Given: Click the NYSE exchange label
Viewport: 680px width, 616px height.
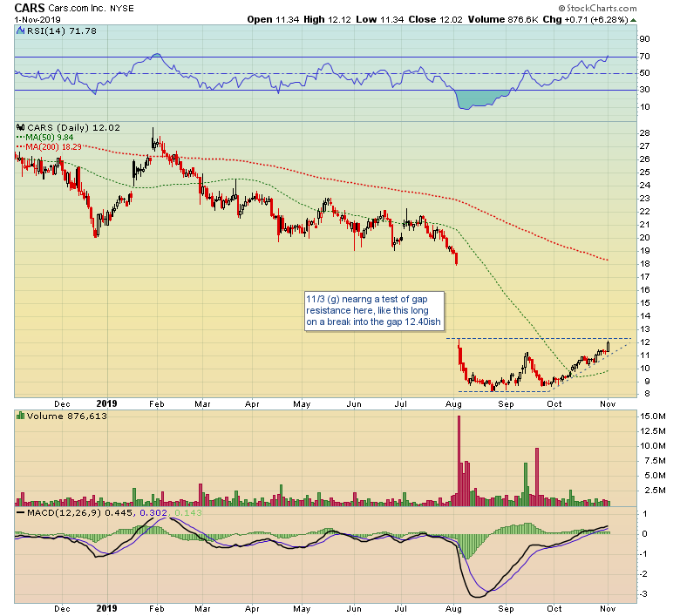Looking at the screenshot, I should [122, 9].
